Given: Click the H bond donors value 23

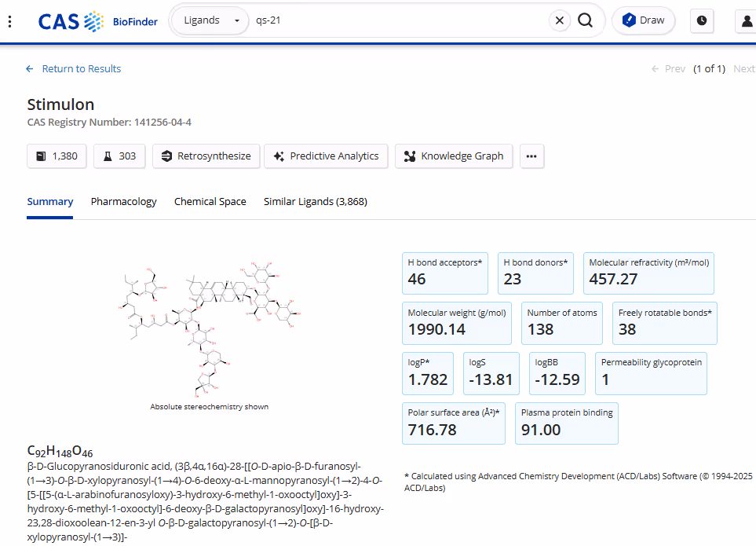Looking at the screenshot, I should point(513,279).
